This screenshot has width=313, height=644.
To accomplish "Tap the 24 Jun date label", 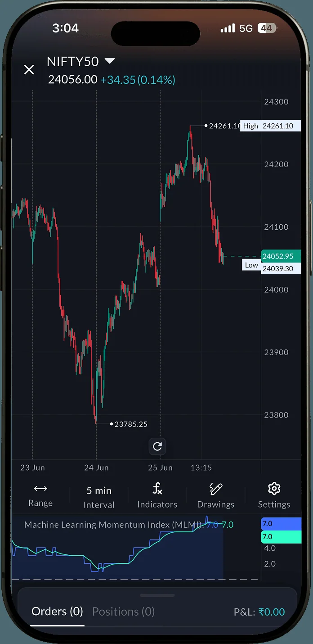I will click(x=96, y=467).
